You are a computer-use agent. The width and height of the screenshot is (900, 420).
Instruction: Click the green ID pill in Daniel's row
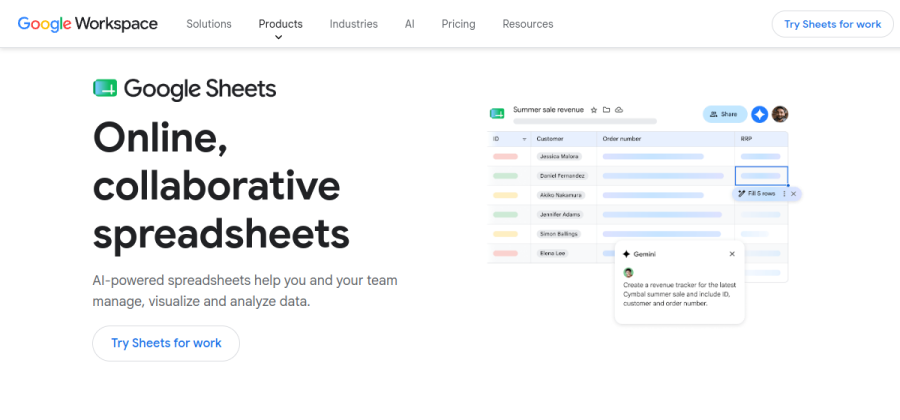pos(505,176)
